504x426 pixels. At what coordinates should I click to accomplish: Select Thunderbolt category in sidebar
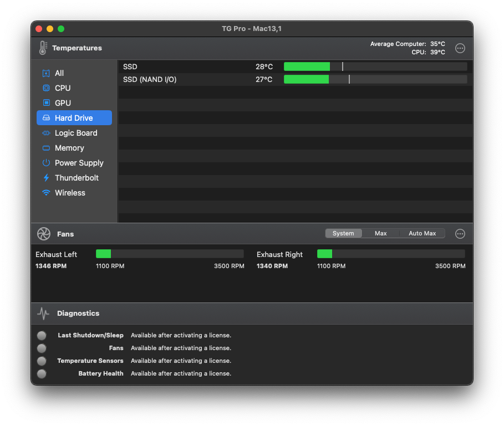(x=74, y=178)
